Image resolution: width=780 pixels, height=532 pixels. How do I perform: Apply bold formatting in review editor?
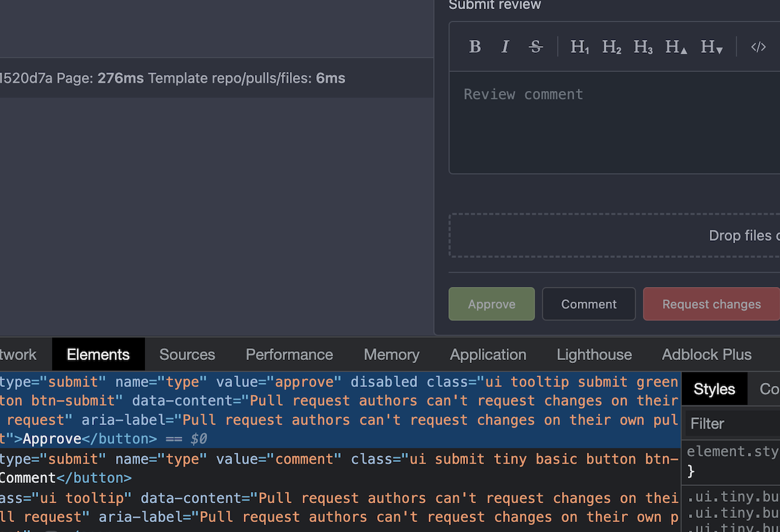coord(475,47)
